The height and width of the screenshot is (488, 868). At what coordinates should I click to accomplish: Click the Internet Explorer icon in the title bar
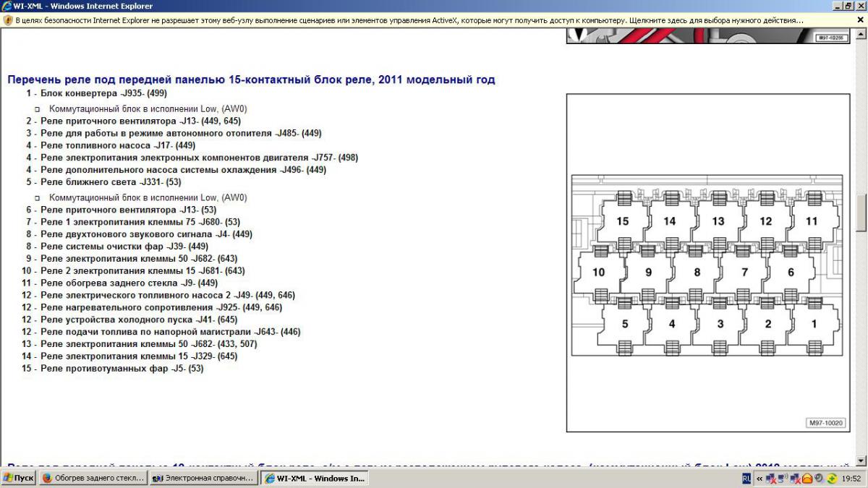[7, 6]
